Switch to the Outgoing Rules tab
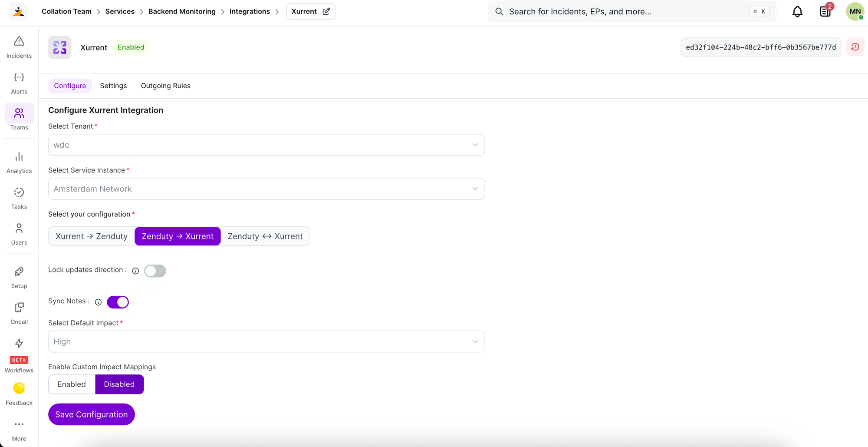This screenshot has width=868, height=447. [x=165, y=86]
